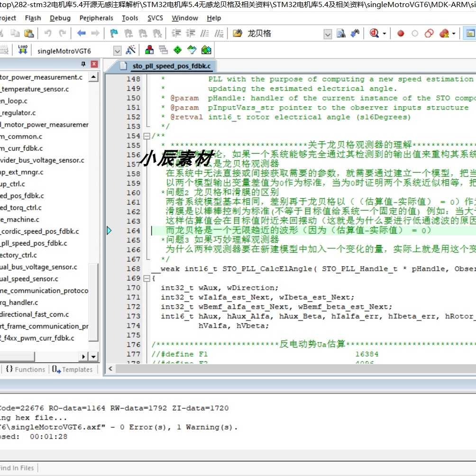Screen dimensions: 476x476
Task: Open Options for Target (magic wand) icon
Action: tap(131, 50)
